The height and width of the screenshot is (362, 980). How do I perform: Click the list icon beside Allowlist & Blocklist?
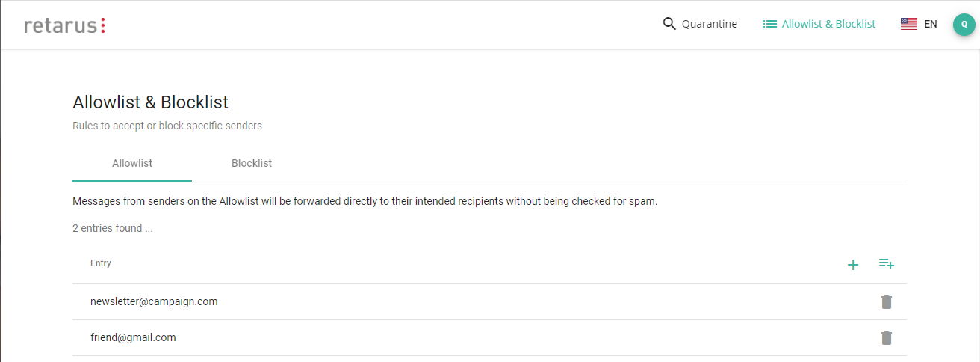(769, 24)
